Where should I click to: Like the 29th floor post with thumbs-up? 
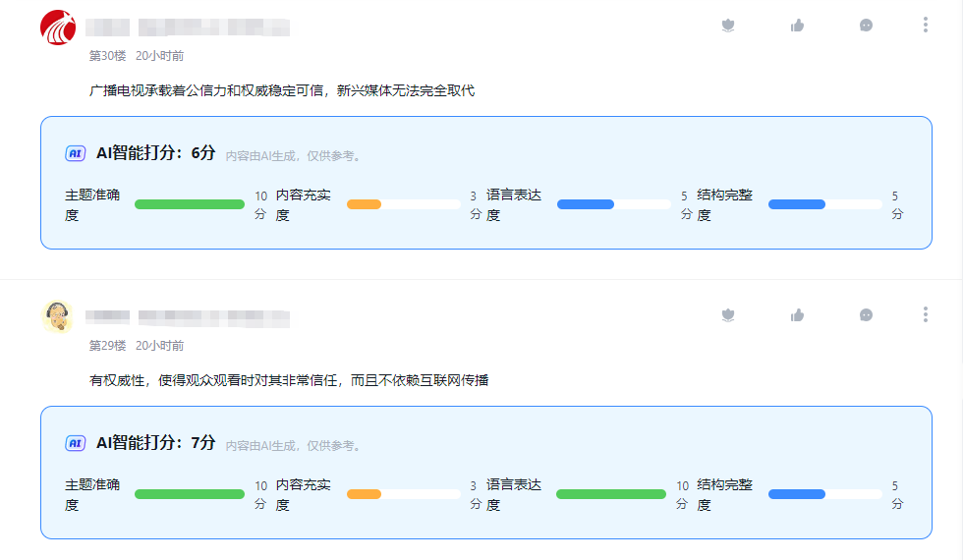click(x=797, y=315)
